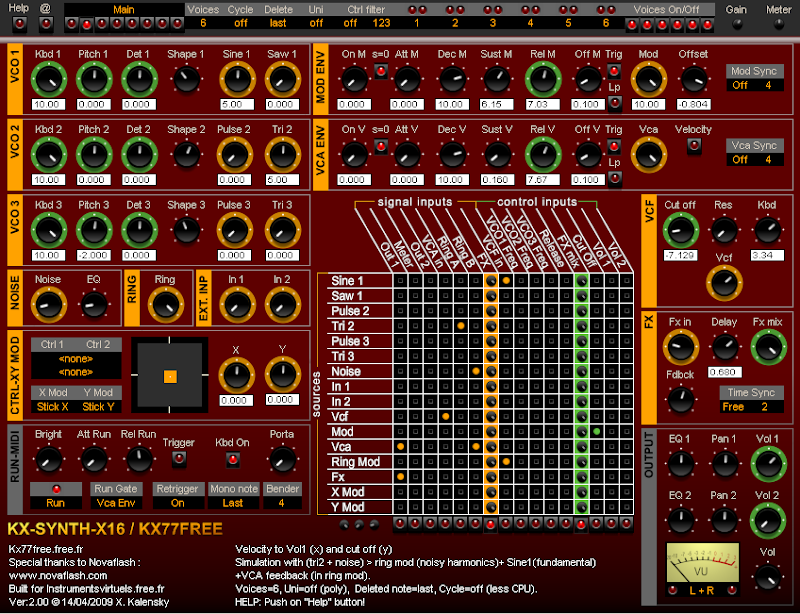The height and width of the screenshot is (614, 800).
Task: Click the In 2 external input knob
Action: [x=282, y=305]
